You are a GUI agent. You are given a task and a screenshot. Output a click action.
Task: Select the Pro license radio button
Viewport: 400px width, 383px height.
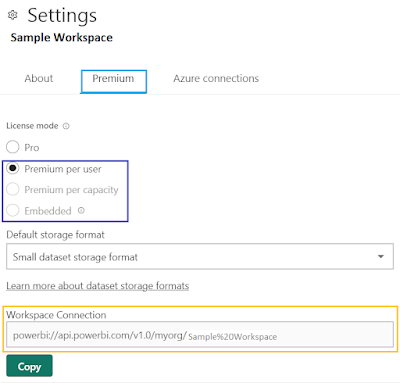[13, 147]
